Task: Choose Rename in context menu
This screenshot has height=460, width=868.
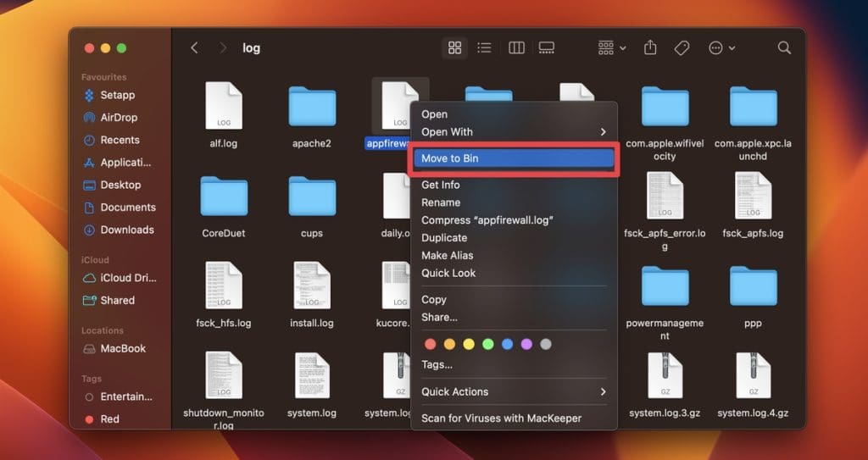Action: click(x=514, y=202)
